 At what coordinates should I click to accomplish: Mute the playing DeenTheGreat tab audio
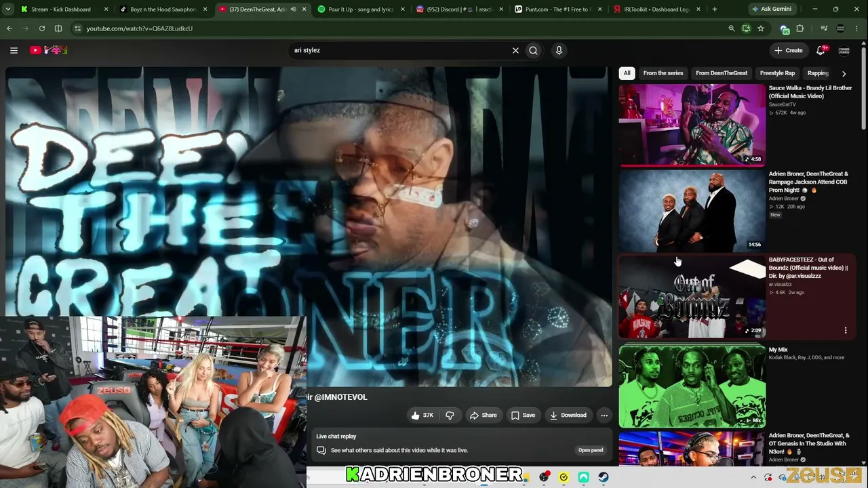(293, 9)
